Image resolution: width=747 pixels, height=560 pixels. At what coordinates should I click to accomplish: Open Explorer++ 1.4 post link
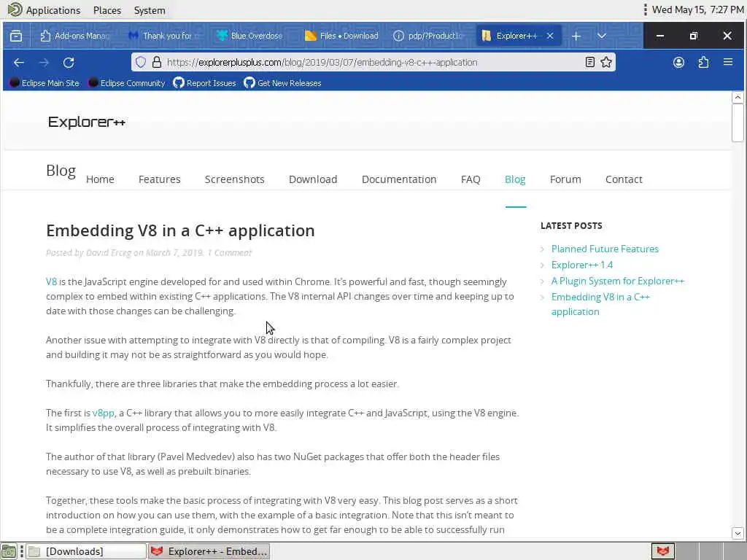pyautogui.click(x=582, y=265)
